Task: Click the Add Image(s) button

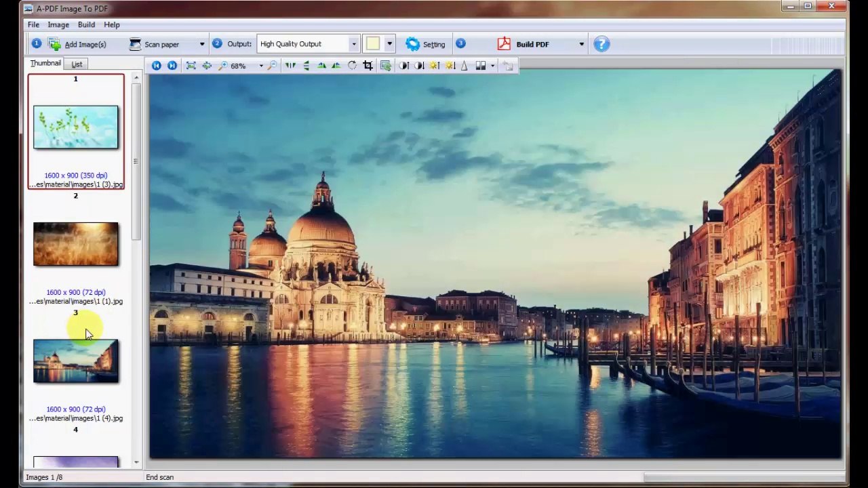Action: (x=77, y=44)
